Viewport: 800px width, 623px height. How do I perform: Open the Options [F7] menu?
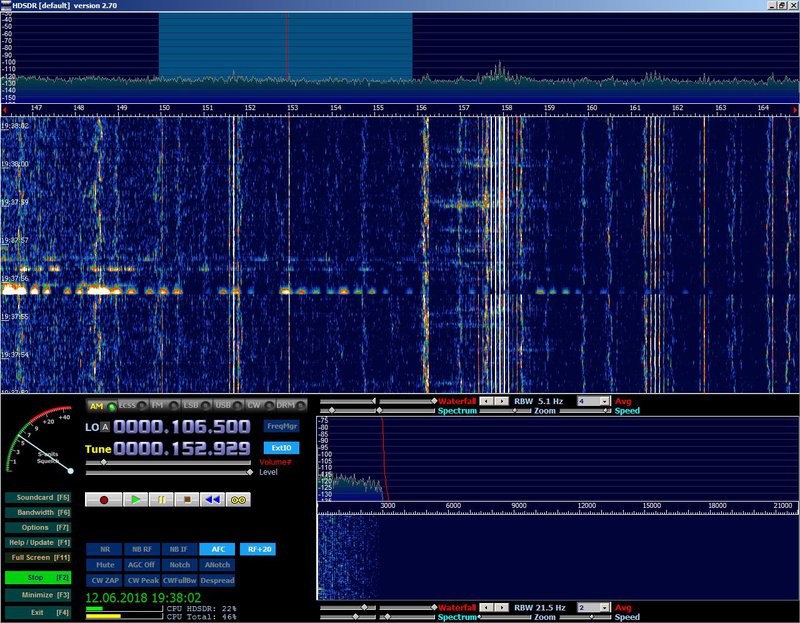coord(40,527)
